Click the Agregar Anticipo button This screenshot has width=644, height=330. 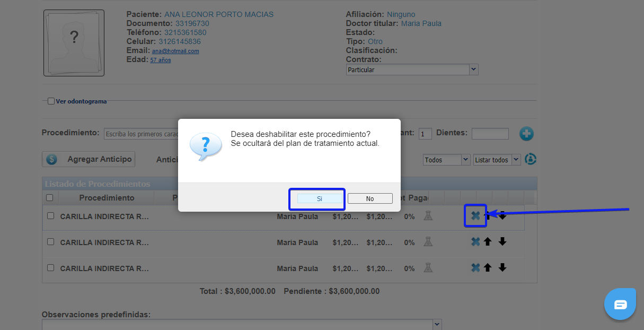(x=89, y=159)
